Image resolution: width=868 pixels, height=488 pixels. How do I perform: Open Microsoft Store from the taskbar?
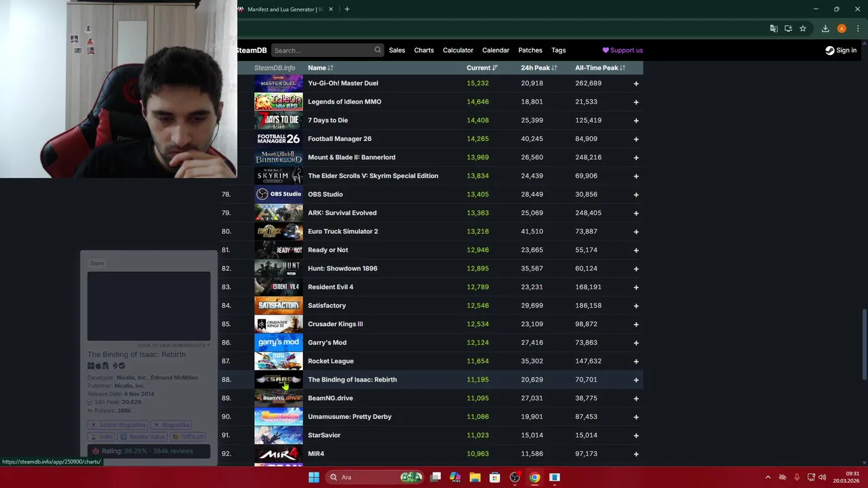[x=494, y=477]
